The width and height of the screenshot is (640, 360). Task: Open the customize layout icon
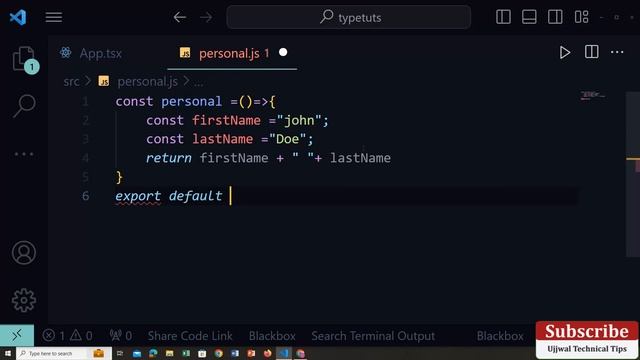(581, 17)
